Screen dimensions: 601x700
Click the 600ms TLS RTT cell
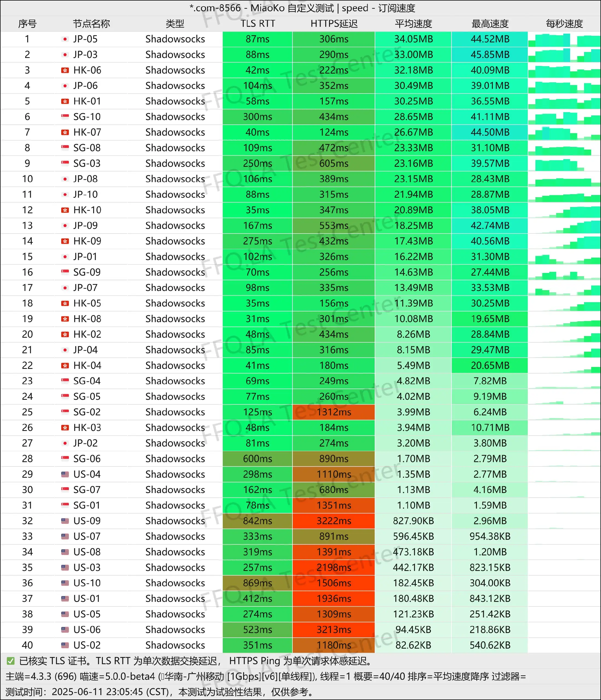[x=258, y=459]
